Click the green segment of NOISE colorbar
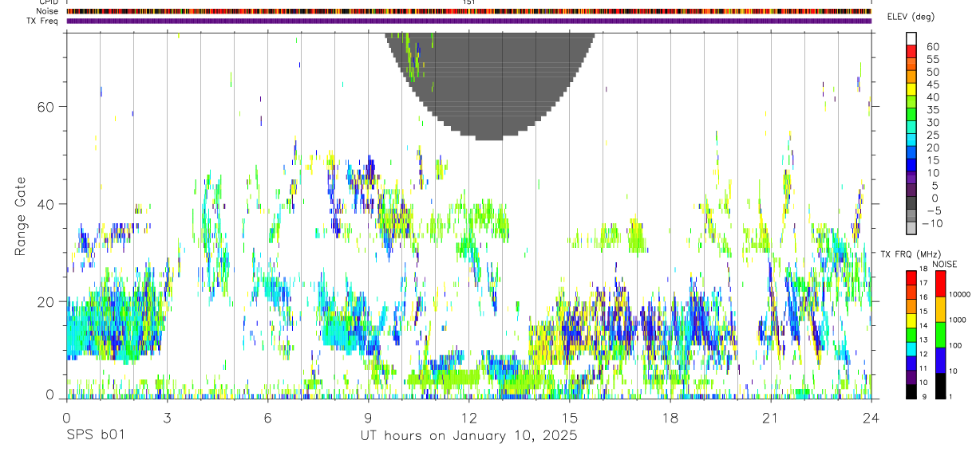Viewport: 980px width, 452px height. (939, 335)
